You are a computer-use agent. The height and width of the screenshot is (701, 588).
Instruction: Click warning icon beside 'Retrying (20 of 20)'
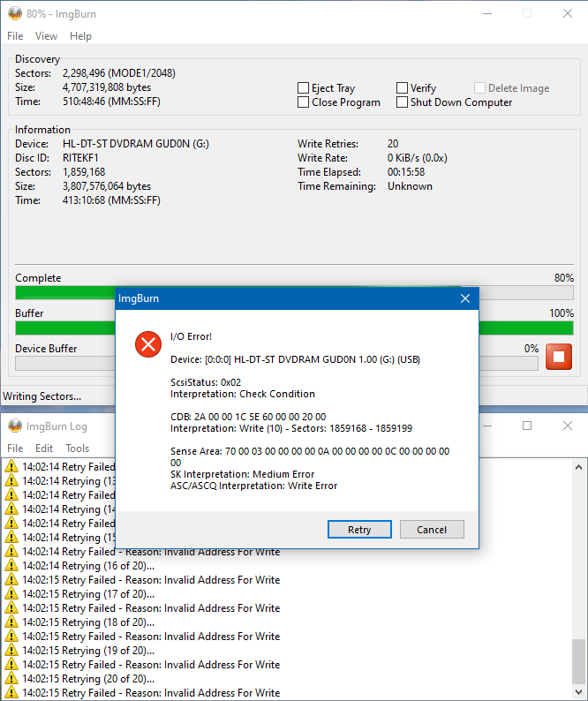(11, 679)
